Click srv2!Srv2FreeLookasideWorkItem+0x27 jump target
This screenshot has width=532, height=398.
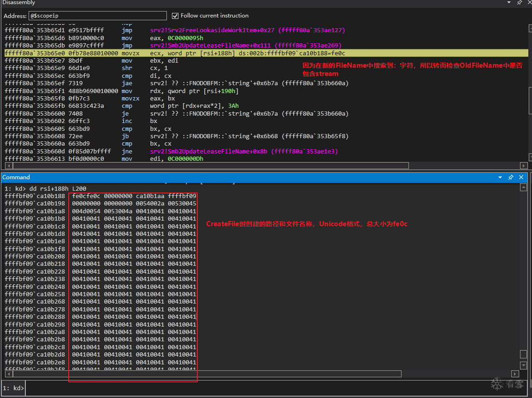click(x=248, y=30)
